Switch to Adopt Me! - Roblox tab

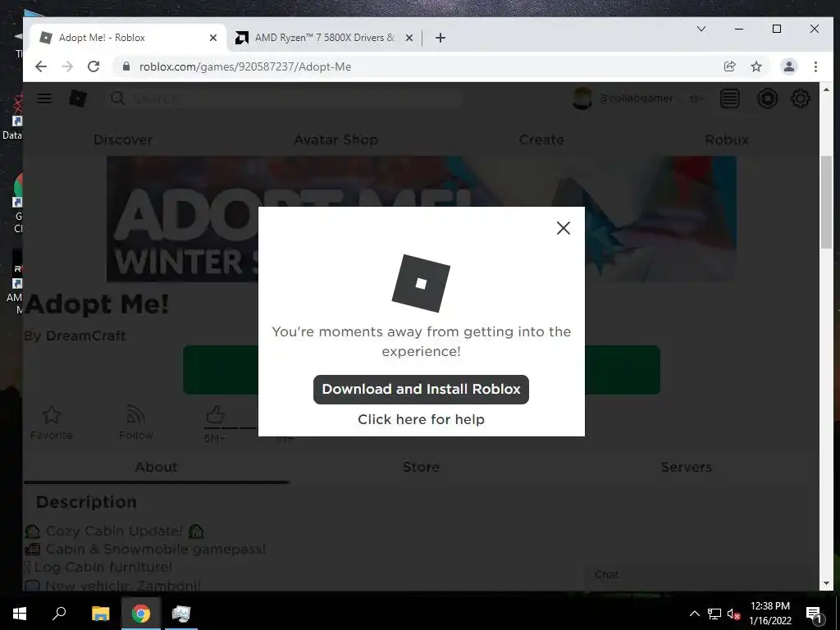click(x=129, y=38)
